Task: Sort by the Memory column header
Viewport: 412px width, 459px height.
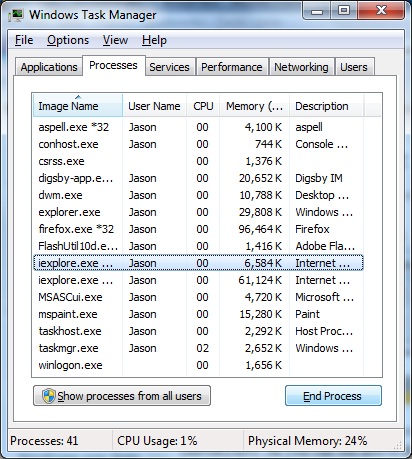Action: (254, 106)
